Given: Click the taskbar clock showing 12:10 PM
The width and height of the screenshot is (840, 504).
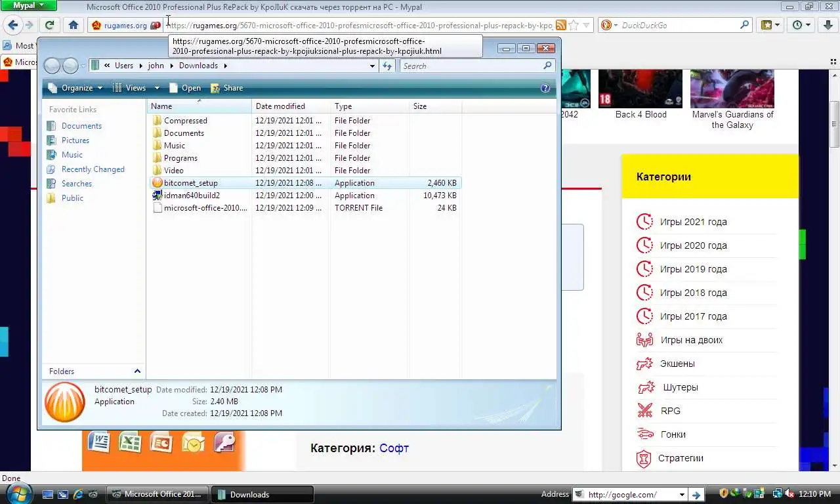Looking at the screenshot, I should (814, 493).
